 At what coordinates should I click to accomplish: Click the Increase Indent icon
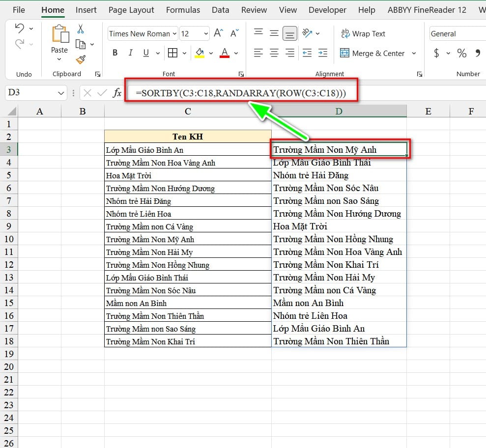click(322, 53)
